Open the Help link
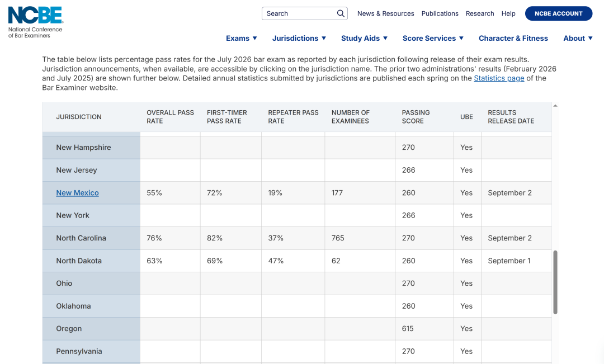 (508, 13)
